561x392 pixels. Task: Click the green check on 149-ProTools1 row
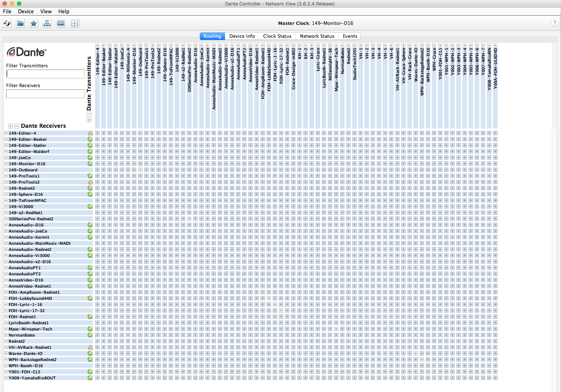click(90, 176)
